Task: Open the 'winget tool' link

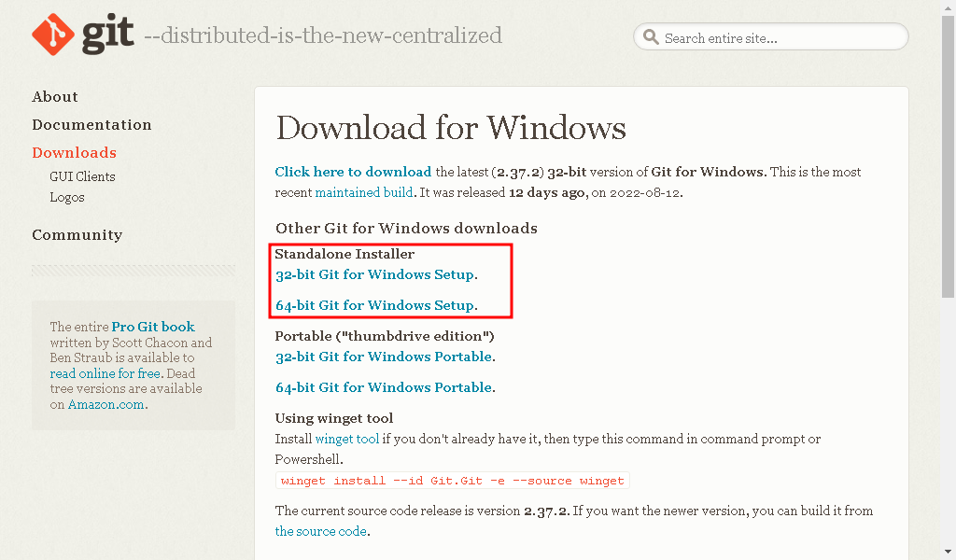Action: click(347, 439)
